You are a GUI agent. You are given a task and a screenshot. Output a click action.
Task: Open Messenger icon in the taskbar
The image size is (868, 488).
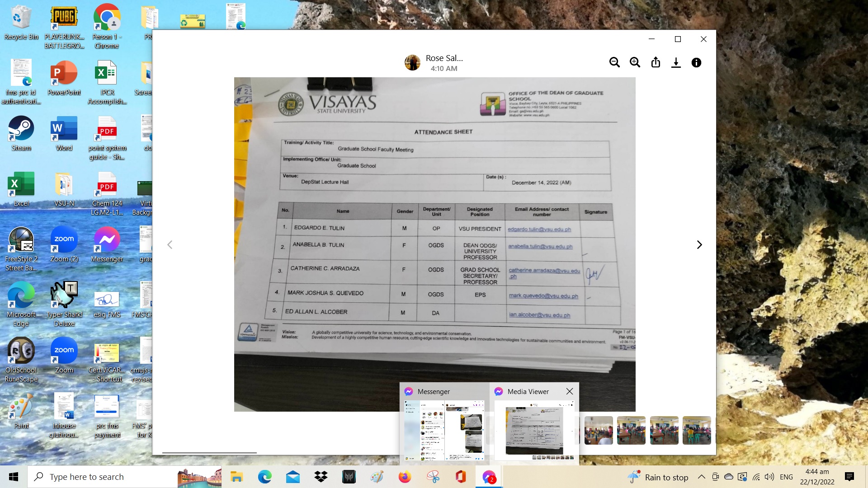coord(489,477)
